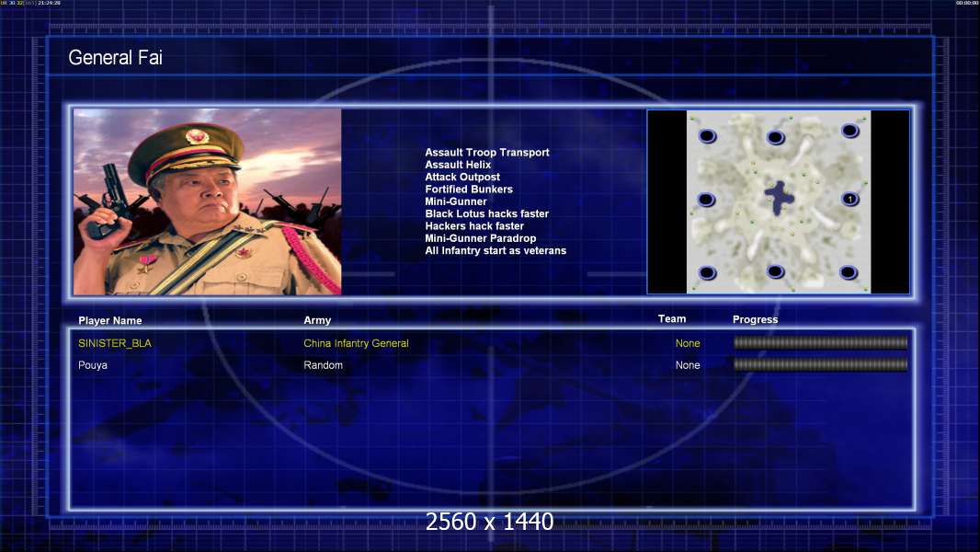
Task: Click the Random army entry for Pouya
Action: tap(323, 365)
